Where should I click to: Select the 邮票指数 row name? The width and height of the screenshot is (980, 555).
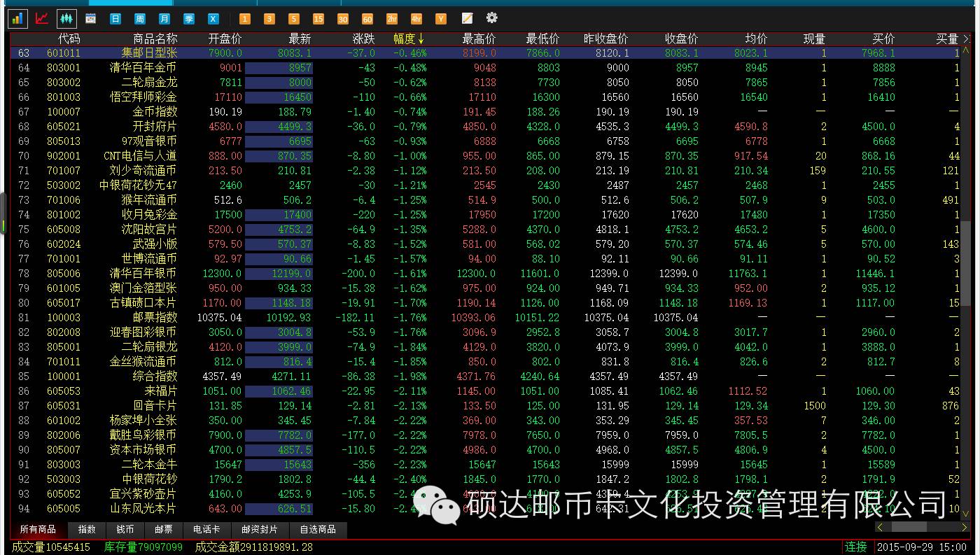tap(155, 318)
